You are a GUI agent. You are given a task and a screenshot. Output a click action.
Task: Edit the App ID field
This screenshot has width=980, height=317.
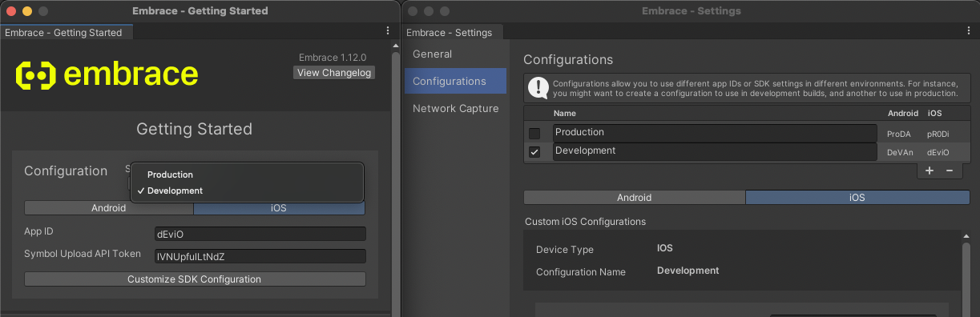click(x=260, y=234)
